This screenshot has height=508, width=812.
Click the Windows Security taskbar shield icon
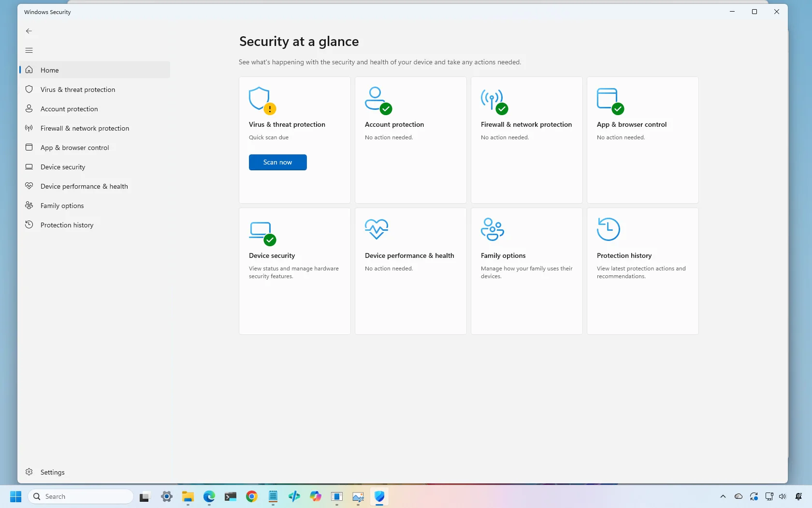(x=379, y=496)
